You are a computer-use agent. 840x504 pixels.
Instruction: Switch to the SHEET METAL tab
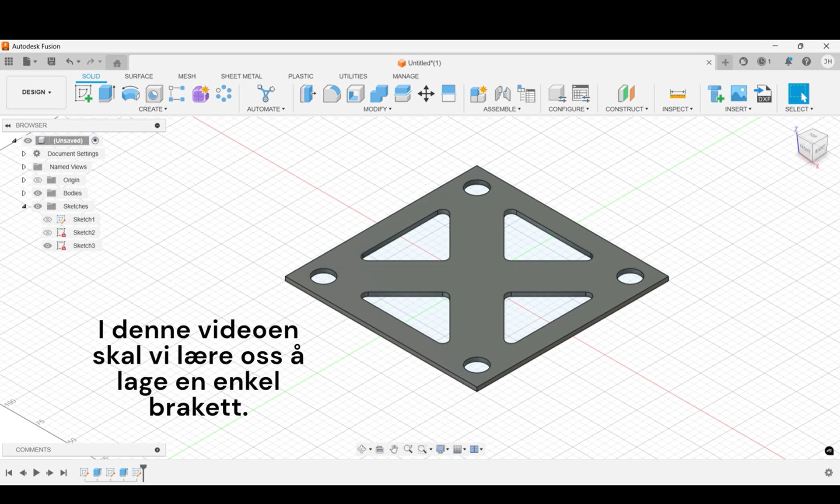click(241, 76)
